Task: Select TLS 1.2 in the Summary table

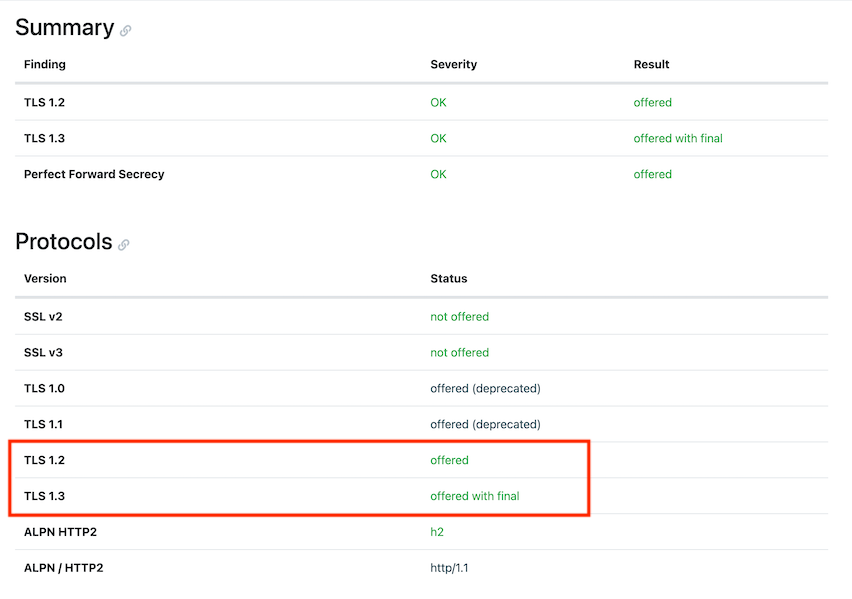Action: (x=45, y=102)
